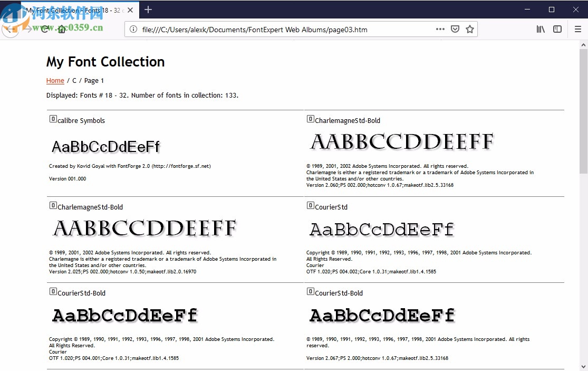Click CharlemagneStd-Bold name above version 2.060
Viewport: 588px width, 371px height.
click(347, 120)
